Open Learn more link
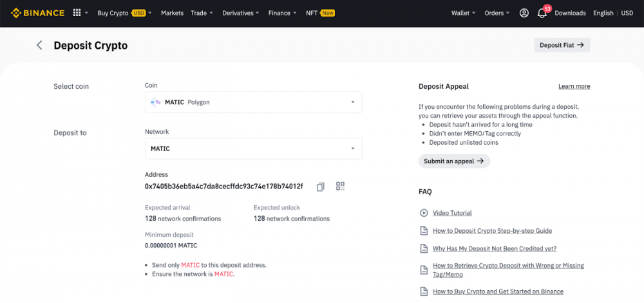The image size is (644, 303). pyautogui.click(x=574, y=86)
